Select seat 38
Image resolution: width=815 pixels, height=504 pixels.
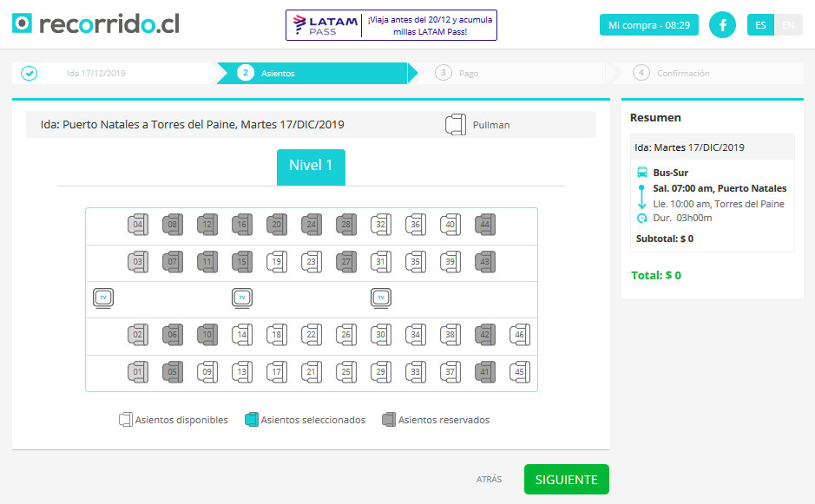pos(450,335)
